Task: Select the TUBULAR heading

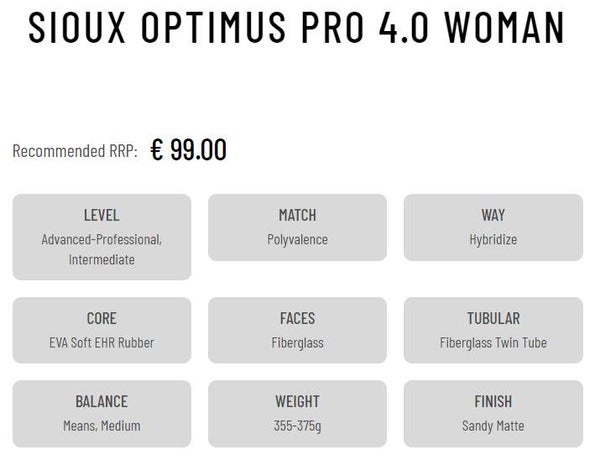Action: pos(493,319)
